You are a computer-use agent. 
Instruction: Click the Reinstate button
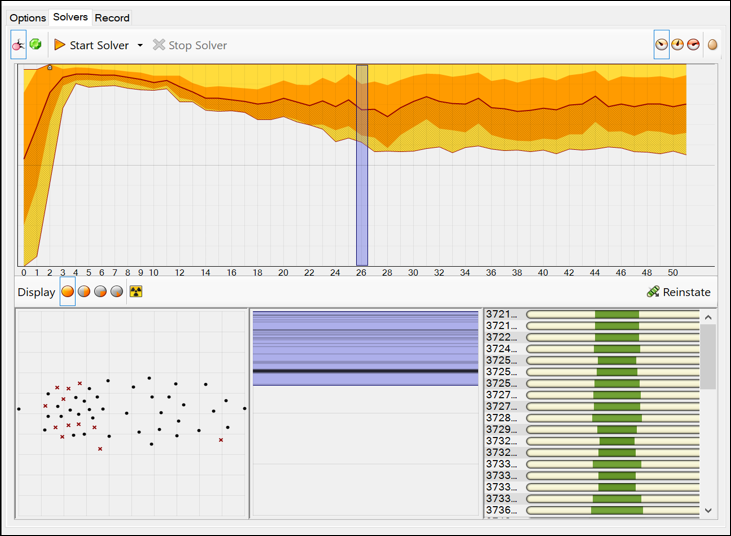(x=678, y=292)
